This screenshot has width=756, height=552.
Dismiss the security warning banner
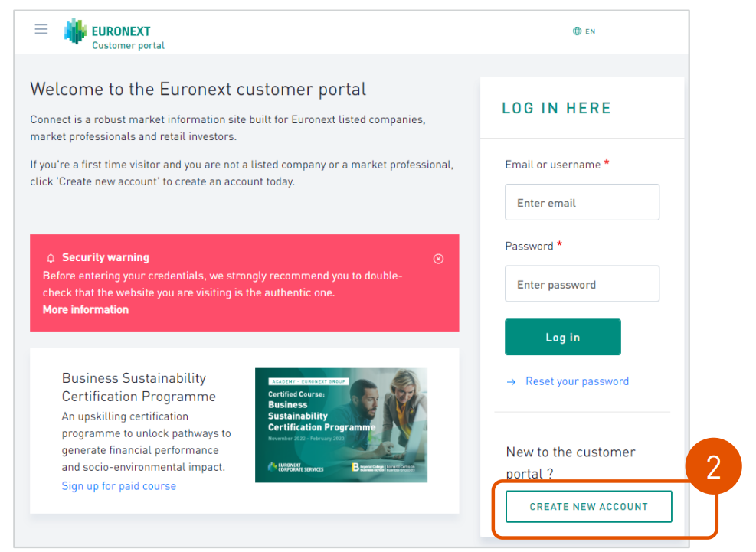pos(438,259)
